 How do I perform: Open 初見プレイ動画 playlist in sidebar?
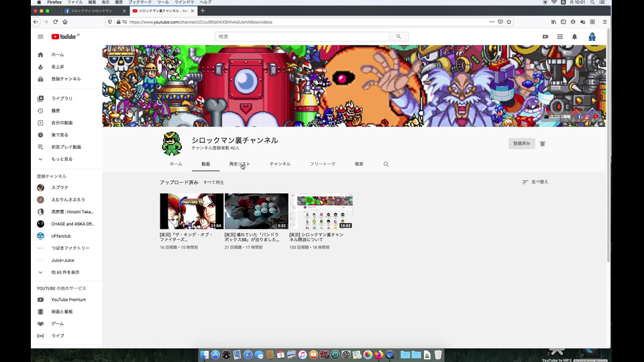(66, 147)
